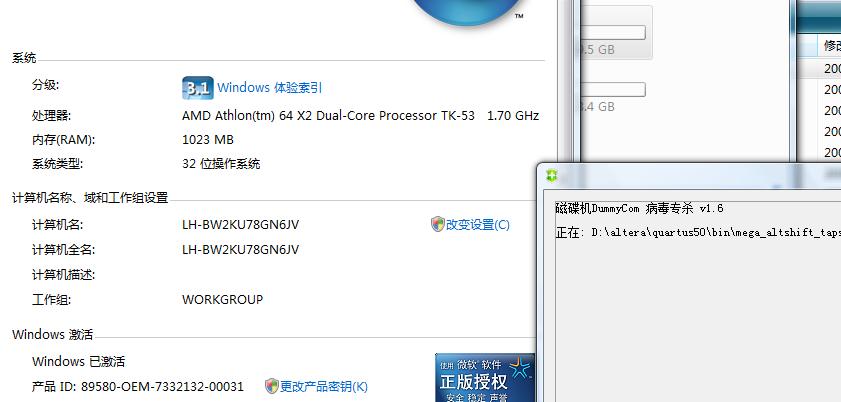841x402 pixels.
Task: Click the drive usage bar above 4 GB
Action: (x=614, y=90)
